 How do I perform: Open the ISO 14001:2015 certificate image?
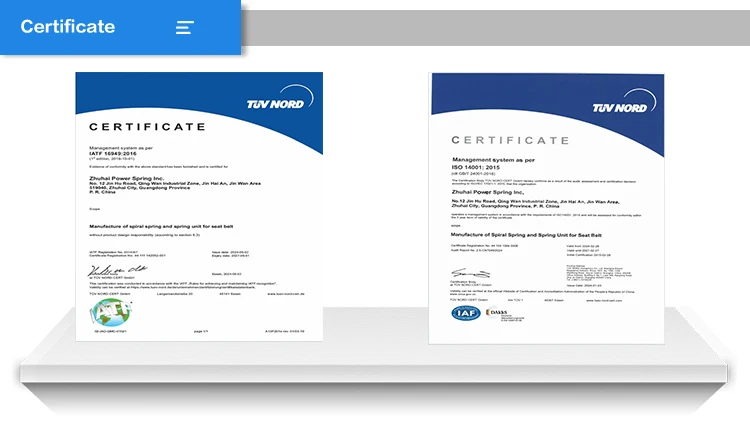pyautogui.click(x=546, y=208)
